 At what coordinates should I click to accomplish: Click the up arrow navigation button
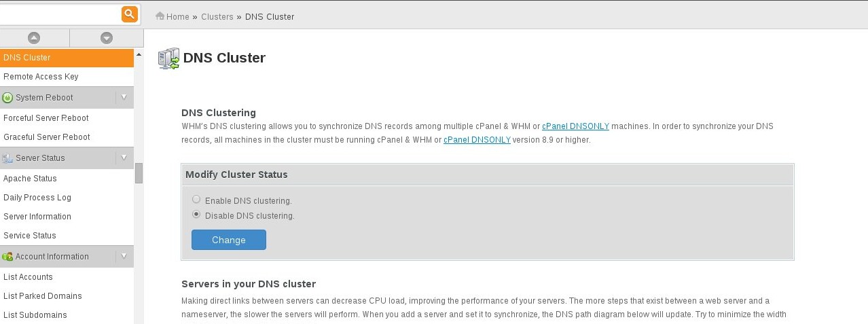(34, 38)
